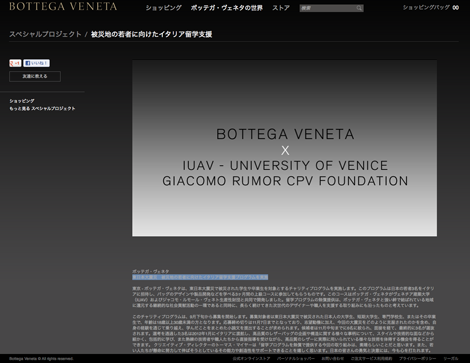This screenshot has width=470, height=363.
Task: Click the 友達に教える button
Action: (x=35, y=76)
